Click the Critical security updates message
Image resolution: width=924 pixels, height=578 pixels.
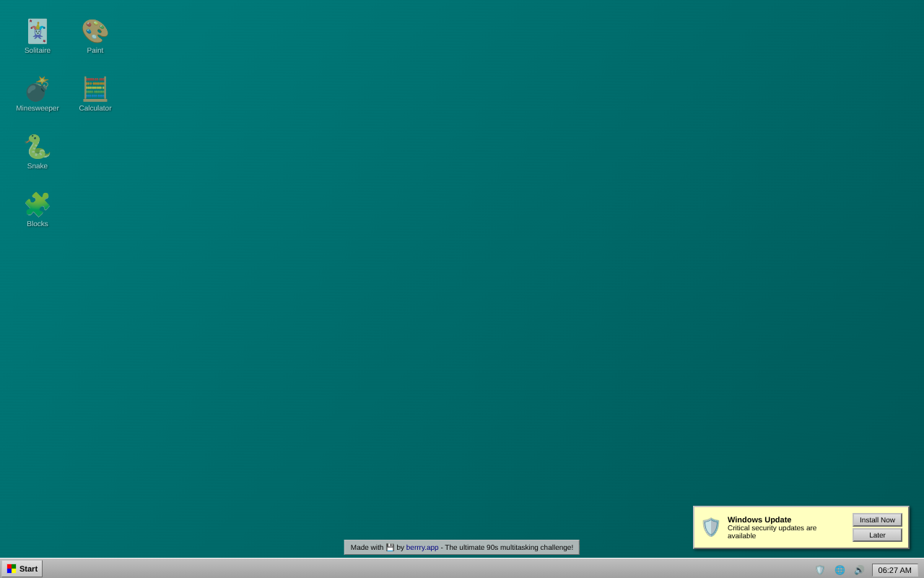pos(772,532)
